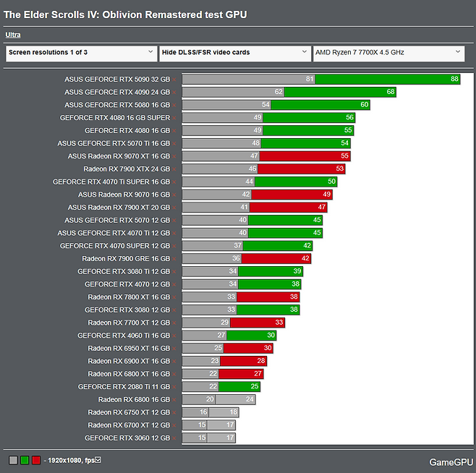The width and height of the screenshot is (476, 473).
Task: Select the Ultra quality preset tab
Action: pyautogui.click(x=13, y=35)
